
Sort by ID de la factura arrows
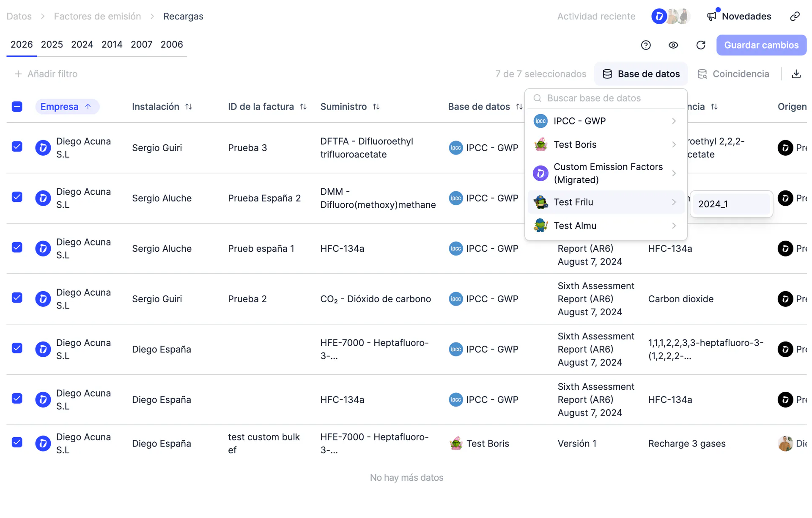(303, 107)
